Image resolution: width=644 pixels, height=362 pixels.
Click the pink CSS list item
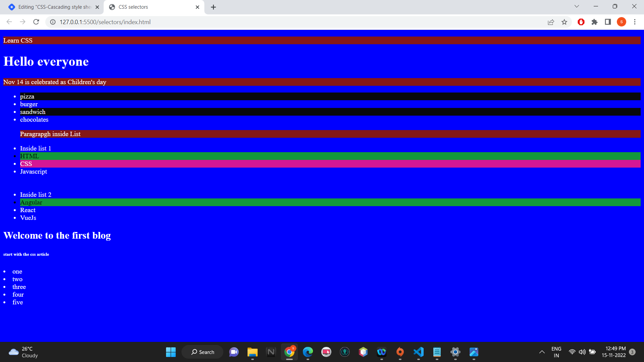point(330,164)
